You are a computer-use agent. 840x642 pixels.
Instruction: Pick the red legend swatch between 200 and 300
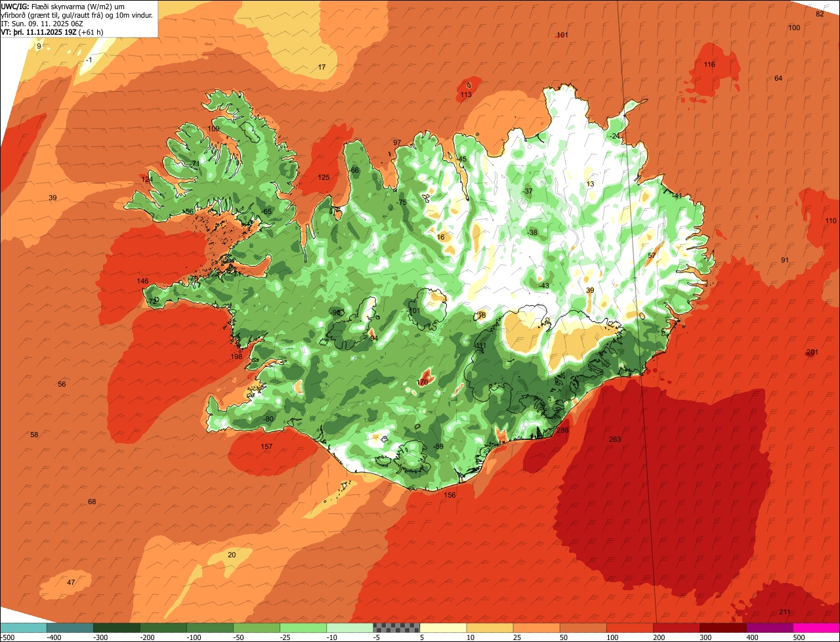tap(677, 628)
